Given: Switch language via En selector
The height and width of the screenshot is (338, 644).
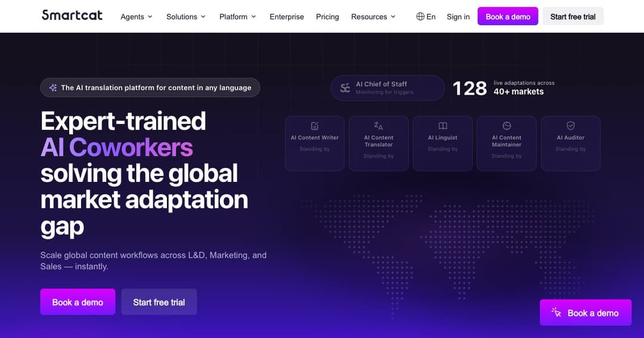Looking at the screenshot, I should click(x=426, y=17).
